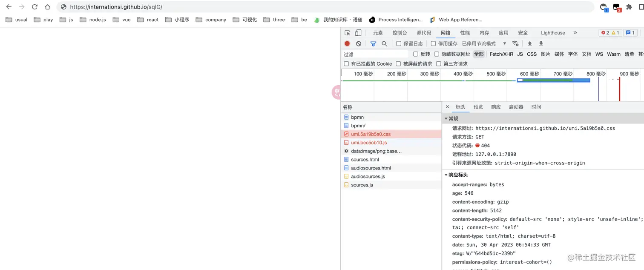Open the usual bookmarks folder
644x270 pixels.
[17, 20]
